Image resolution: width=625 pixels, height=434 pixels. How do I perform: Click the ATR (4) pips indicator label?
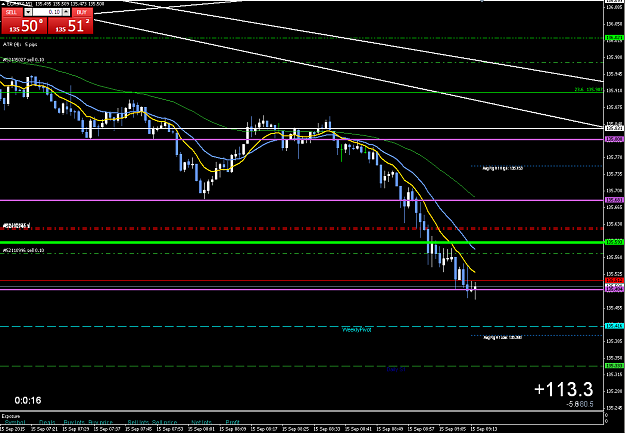[20, 44]
